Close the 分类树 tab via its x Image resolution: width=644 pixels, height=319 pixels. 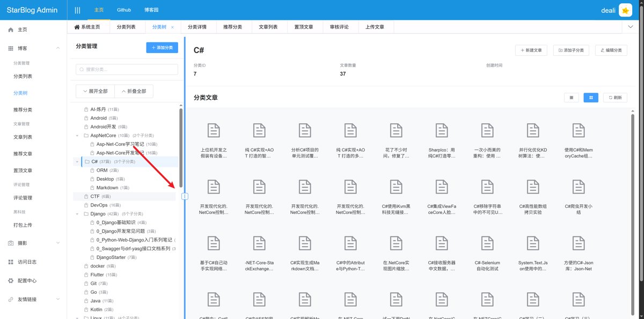pos(172,27)
